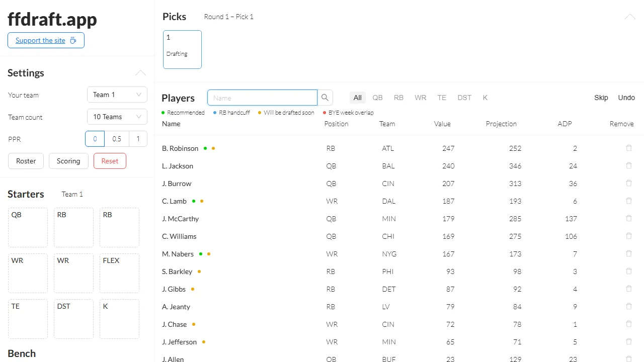Screen dimensions: 644x362
Task: Remove S. Barkley with the trash icon
Action: pyautogui.click(x=628, y=271)
